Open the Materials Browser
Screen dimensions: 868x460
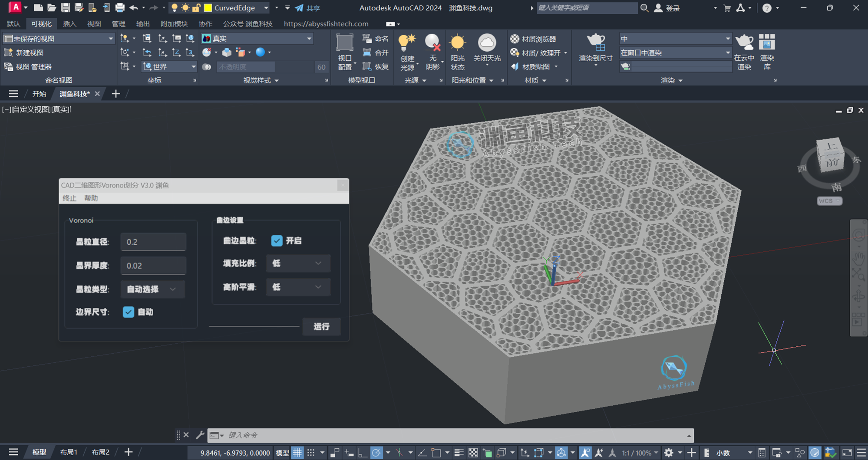534,39
